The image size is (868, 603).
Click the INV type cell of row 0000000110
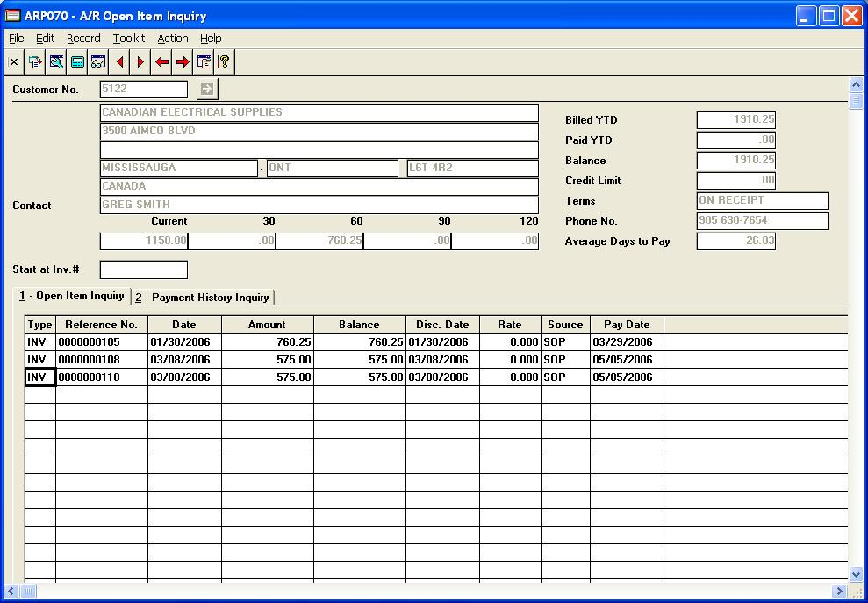(x=39, y=377)
